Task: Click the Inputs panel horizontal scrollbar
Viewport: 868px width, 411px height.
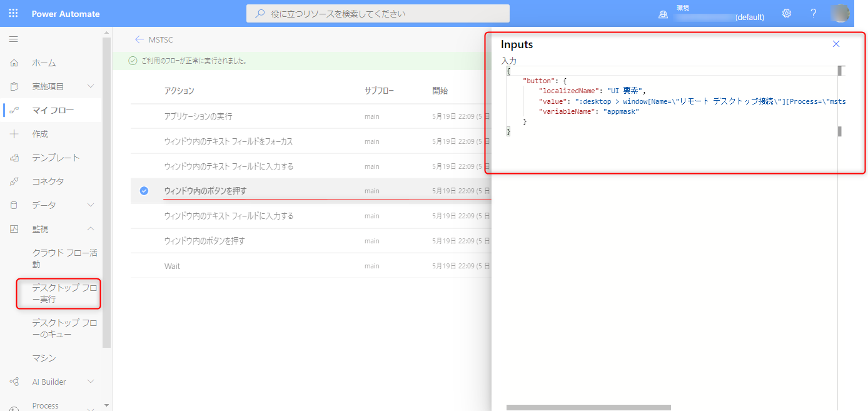Action: tap(588, 408)
